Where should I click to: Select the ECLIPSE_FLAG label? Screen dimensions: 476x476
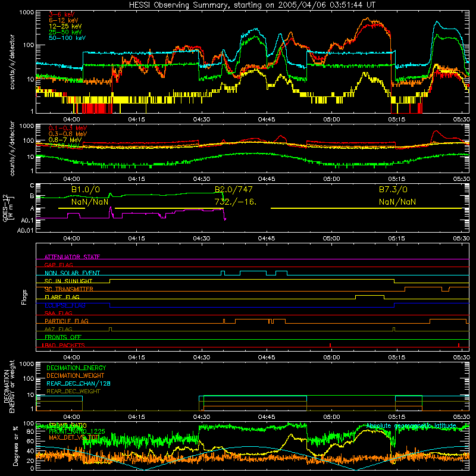coord(65,305)
